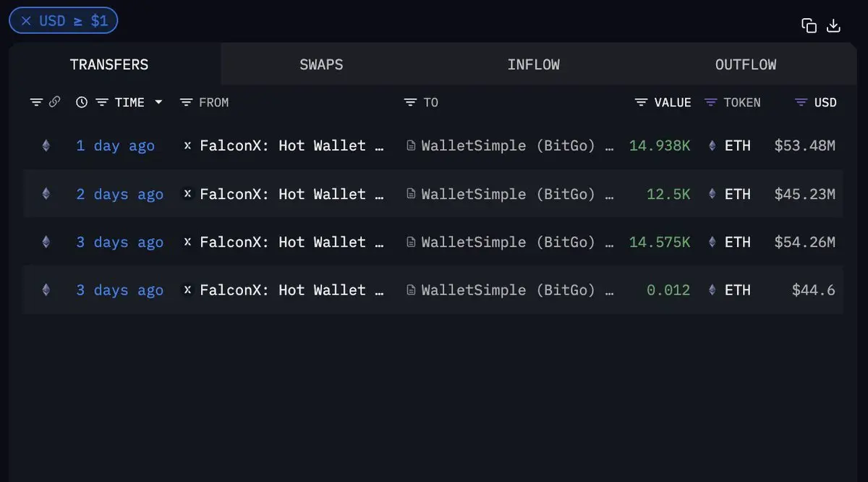Click the download icon at top right
Viewport: 868px width, 482px height.
coord(833,25)
